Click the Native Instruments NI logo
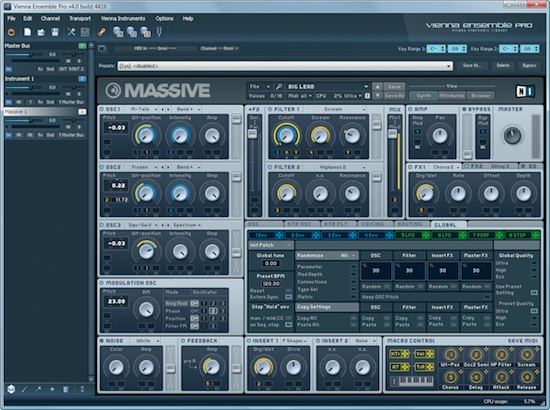 click(525, 91)
